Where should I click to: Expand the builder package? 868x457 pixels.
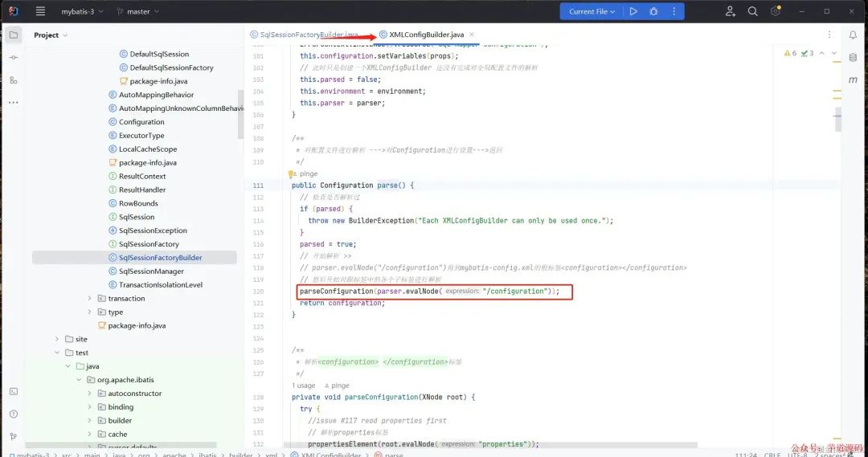pyautogui.click(x=90, y=421)
